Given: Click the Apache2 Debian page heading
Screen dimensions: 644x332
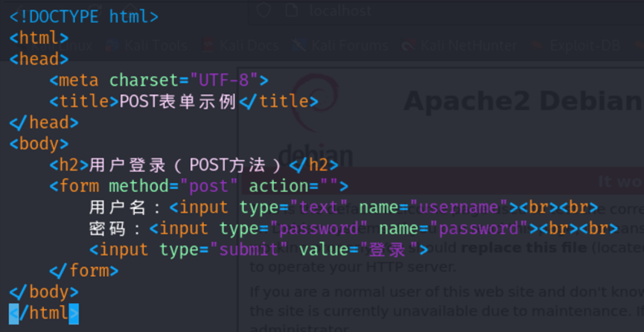Looking at the screenshot, I should pos(523,100).
